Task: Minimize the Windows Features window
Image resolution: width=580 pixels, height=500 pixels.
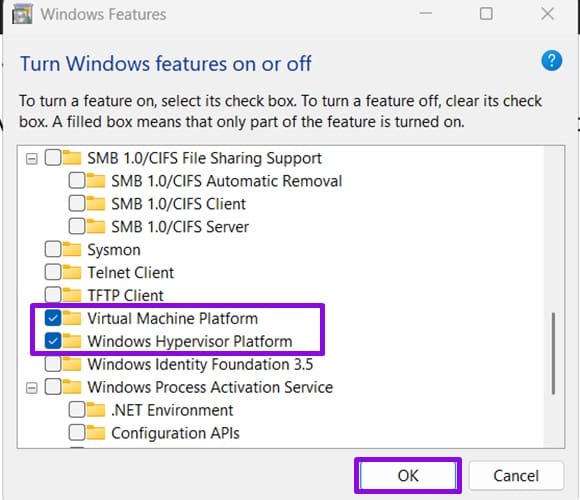Action: (425, 14)
